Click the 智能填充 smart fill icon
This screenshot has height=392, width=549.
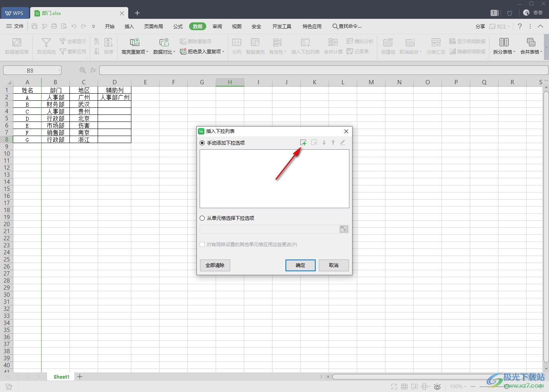tap(255, 42)
